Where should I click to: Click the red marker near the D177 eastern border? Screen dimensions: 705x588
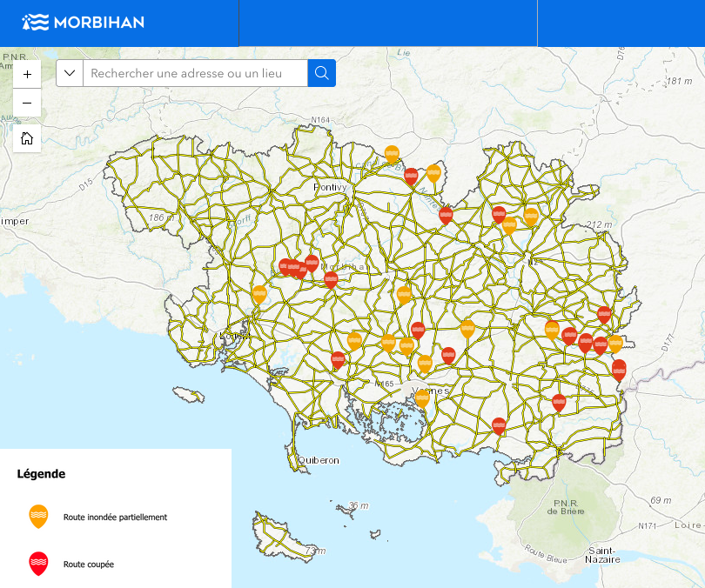[619, 368]
